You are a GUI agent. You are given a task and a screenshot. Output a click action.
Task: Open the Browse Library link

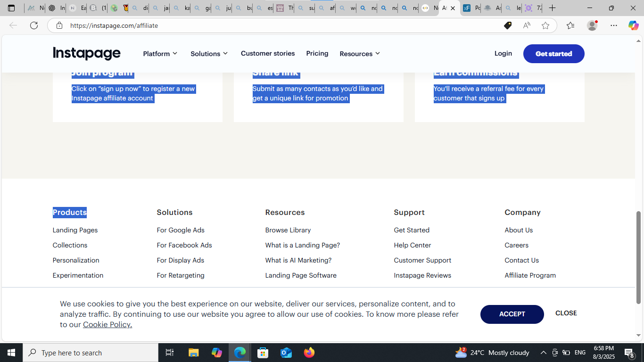[288, 230]
